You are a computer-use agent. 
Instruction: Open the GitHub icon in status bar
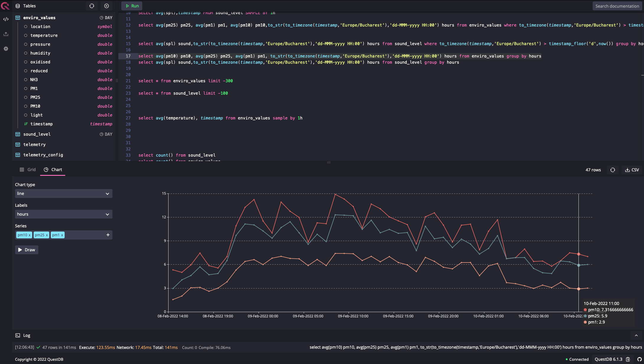point(639,359)
